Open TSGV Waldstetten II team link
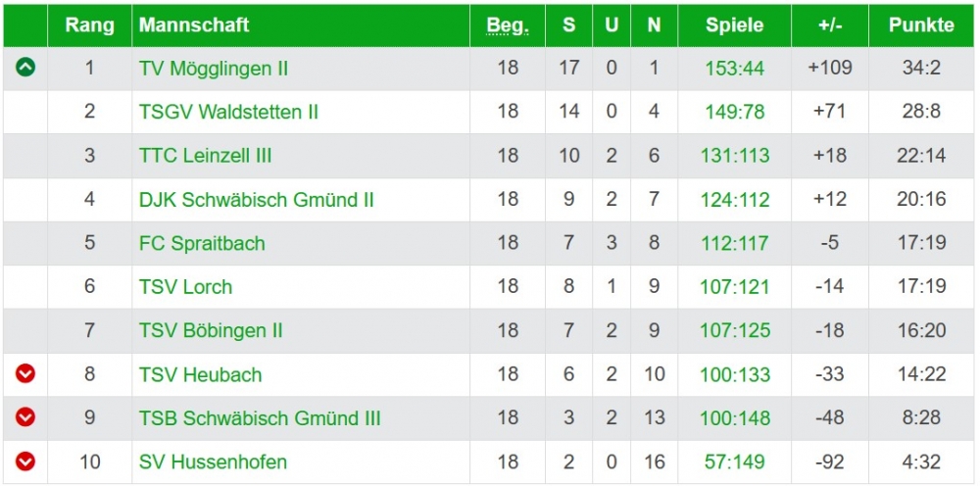 [x=228, y=112]
